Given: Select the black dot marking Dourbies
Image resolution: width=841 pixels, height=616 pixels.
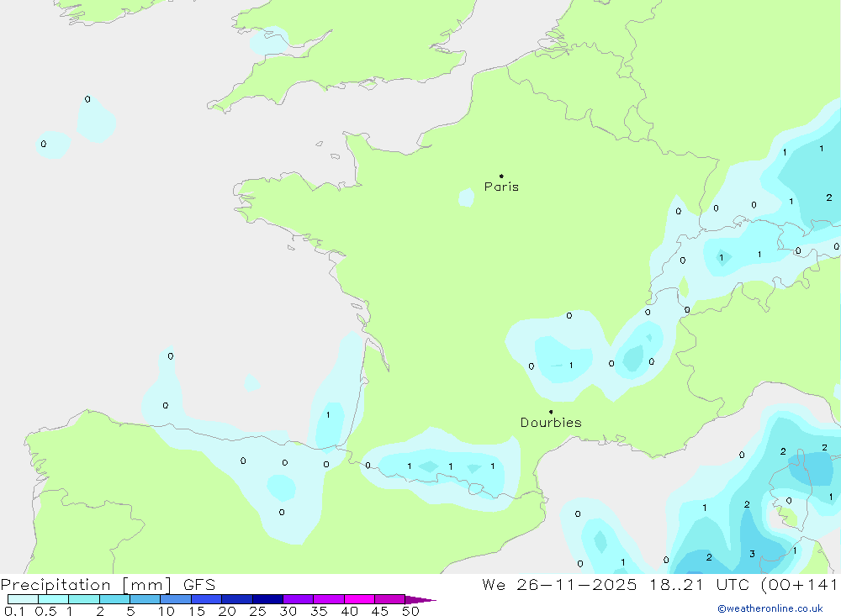Looking at the screenshot, I should click(x=551, y=412).
